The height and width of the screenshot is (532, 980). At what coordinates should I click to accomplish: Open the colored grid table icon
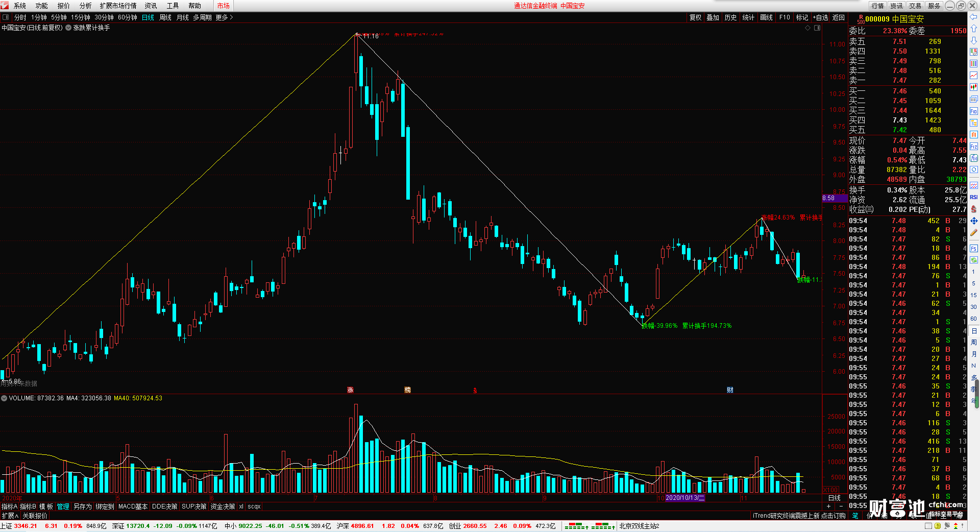click(973, 63)
